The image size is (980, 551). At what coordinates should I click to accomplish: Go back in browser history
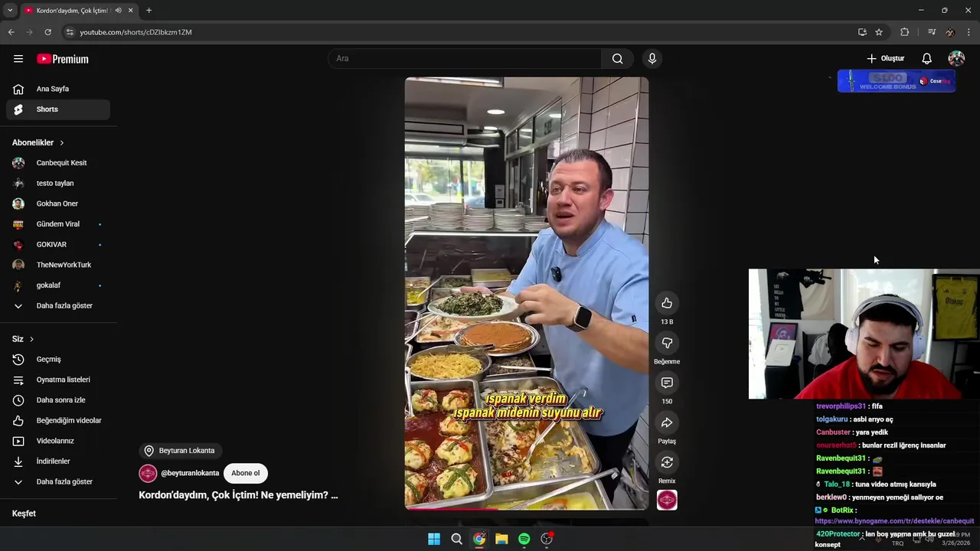(x=11, y=32)
